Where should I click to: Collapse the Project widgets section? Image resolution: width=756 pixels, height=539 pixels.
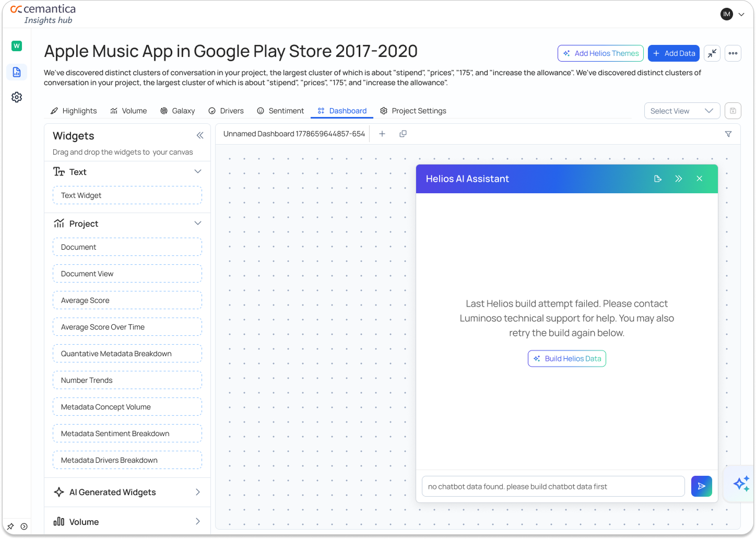[x=198, y=223]
